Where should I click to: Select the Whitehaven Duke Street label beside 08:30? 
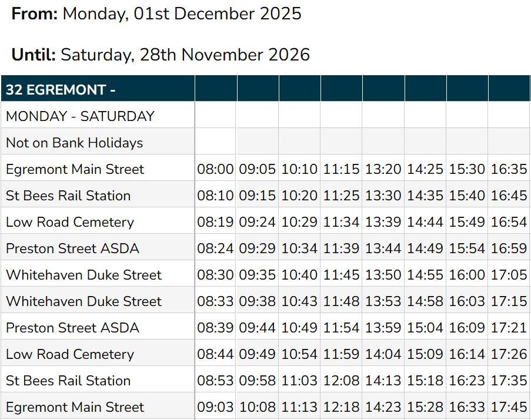tap(84, 275)
